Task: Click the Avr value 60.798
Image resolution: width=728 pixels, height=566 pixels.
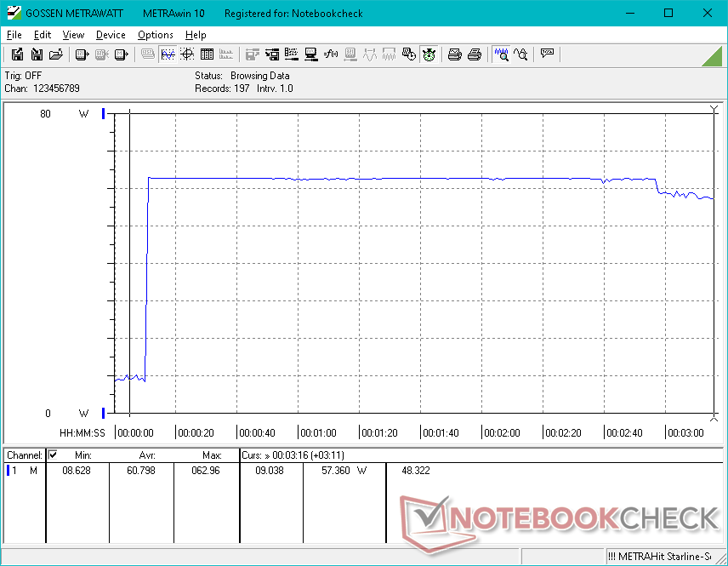Action: coord(141,471)
